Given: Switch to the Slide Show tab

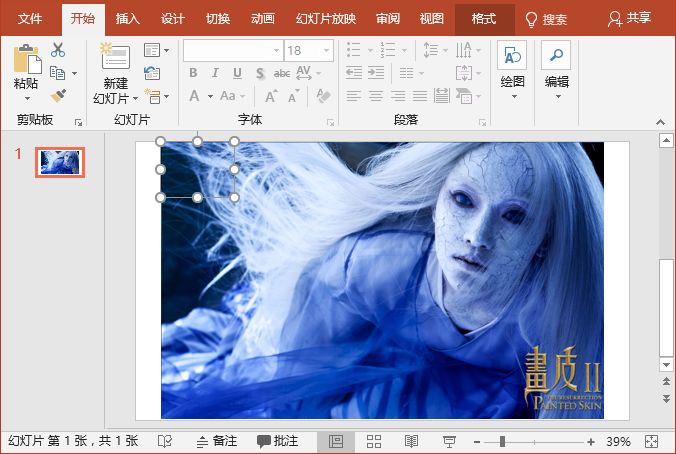Looking at the screenshot, I should tap(326, 19).
